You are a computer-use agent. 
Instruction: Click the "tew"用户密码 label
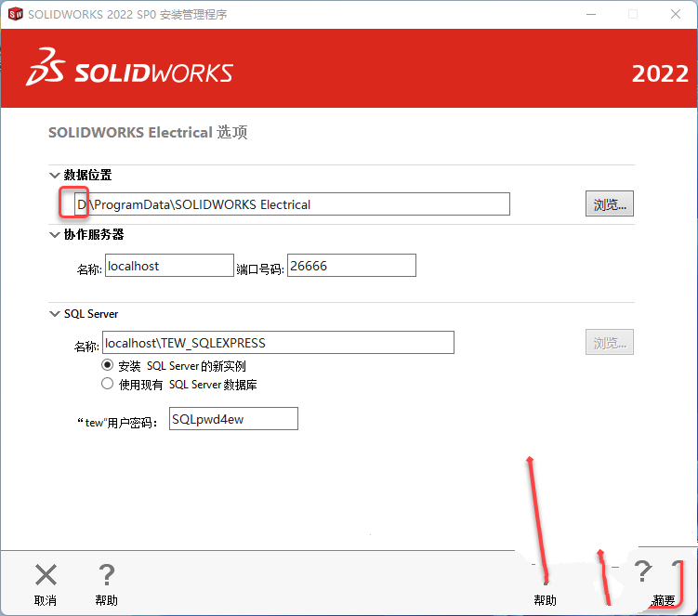pos(117,423)
